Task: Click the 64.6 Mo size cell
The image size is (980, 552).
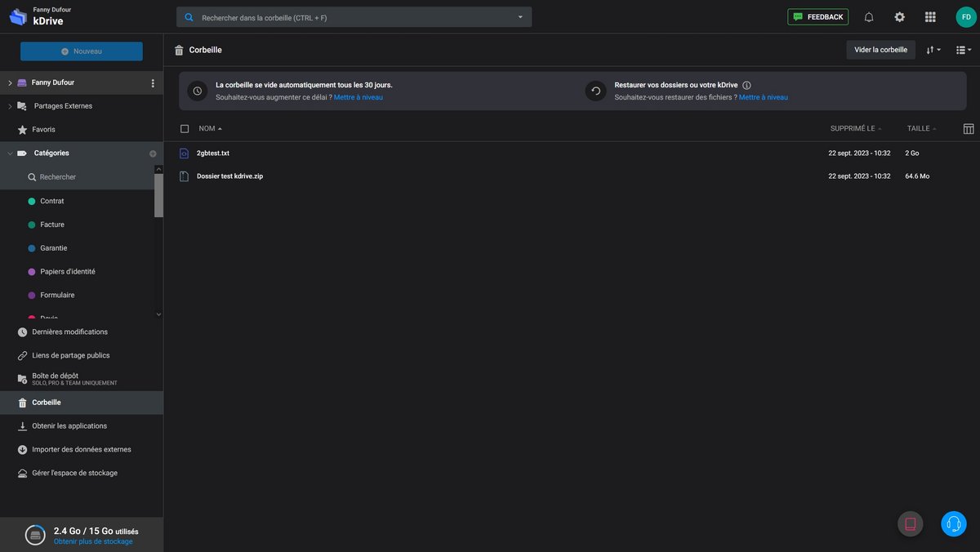Action: (917, 176)
